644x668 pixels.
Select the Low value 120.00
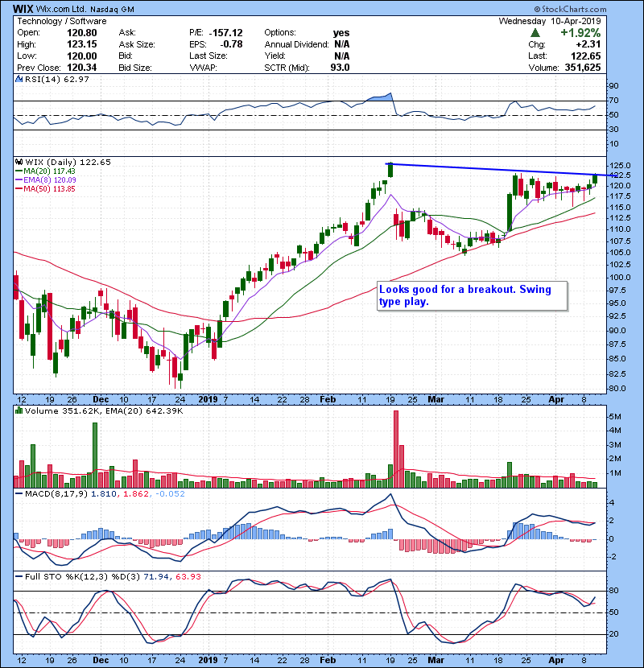coord(82,56)
